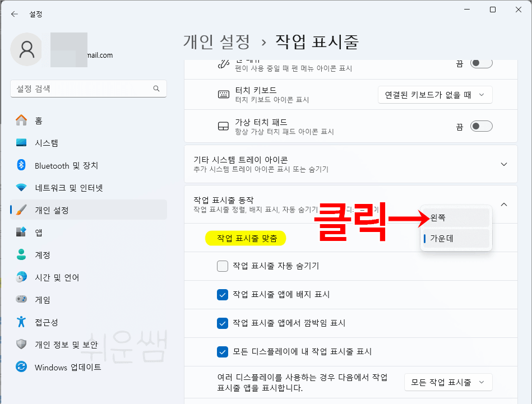
Task: Open the 모든 작업 표시줄 dropdown
Action: coord(448,382)
